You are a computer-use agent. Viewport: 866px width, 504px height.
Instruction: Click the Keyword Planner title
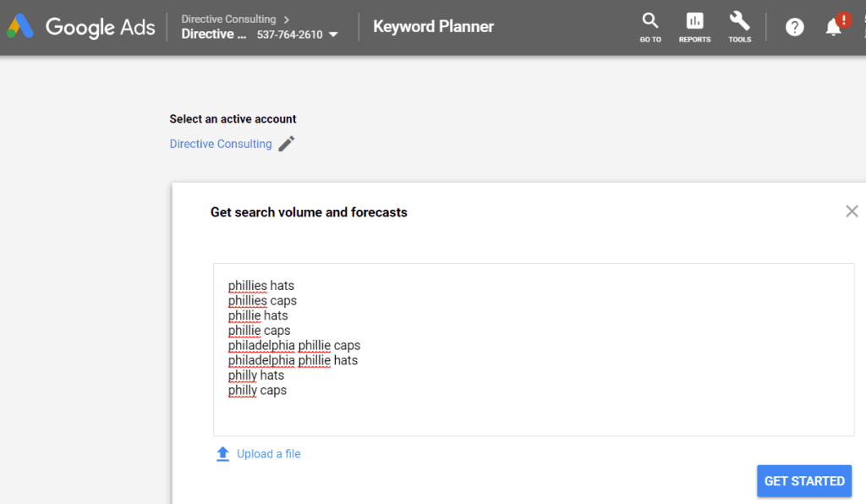click(x=433, y=26)
